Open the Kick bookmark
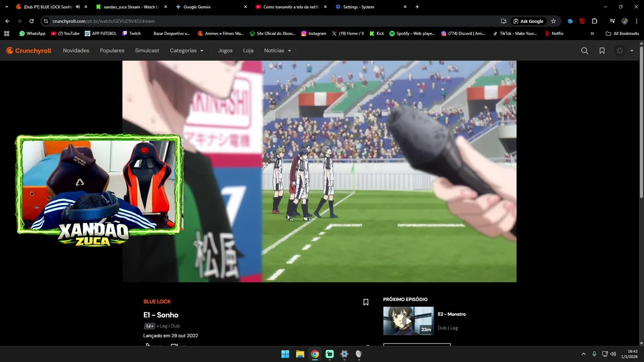The width and height of the screenshot is (644, 362). [377, 34]
